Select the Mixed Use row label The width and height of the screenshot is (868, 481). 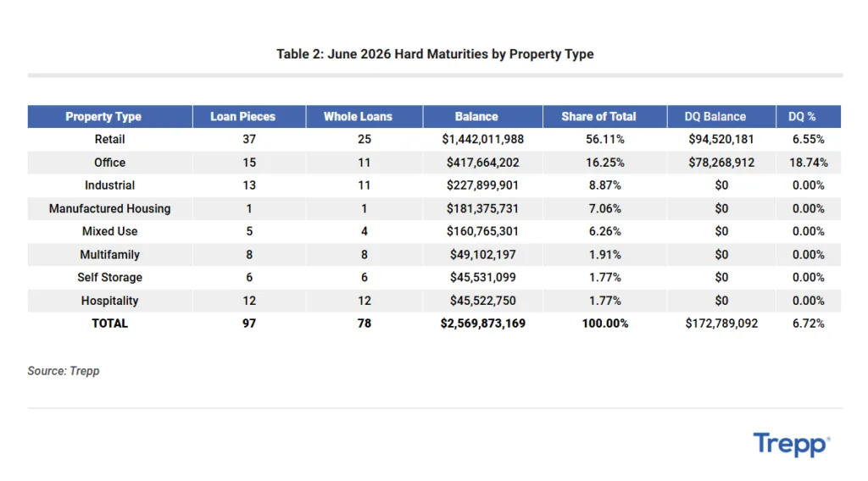[109, 231]
